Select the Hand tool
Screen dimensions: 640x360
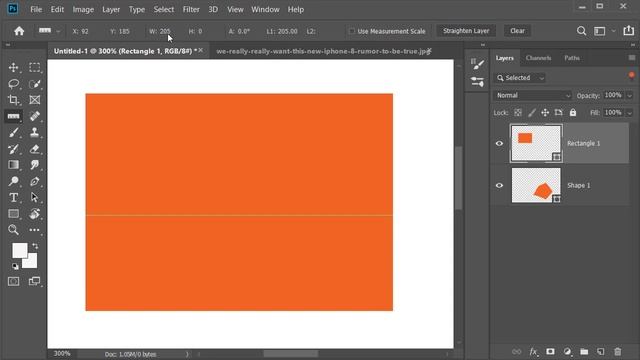click(35, 213)
